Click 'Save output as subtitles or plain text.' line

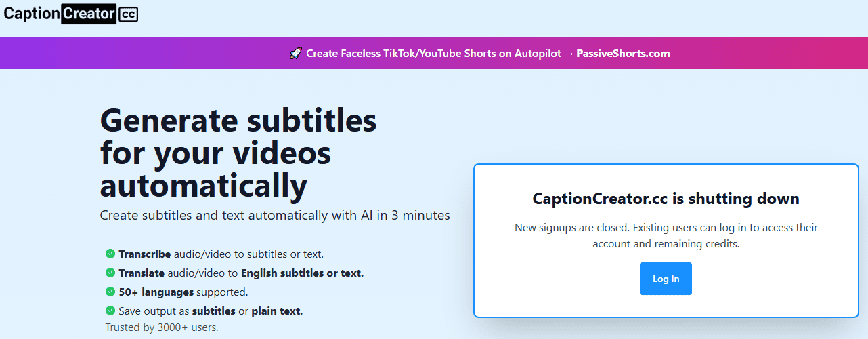coord(211,311)
